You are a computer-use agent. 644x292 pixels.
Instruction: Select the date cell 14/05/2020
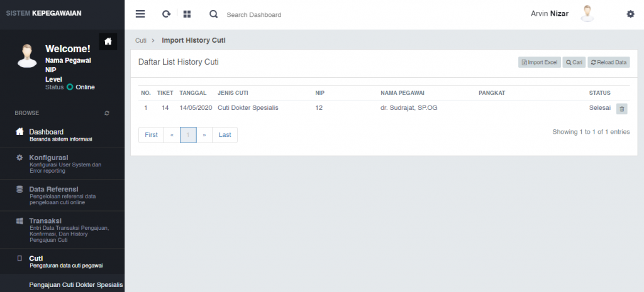pos(196,108)
